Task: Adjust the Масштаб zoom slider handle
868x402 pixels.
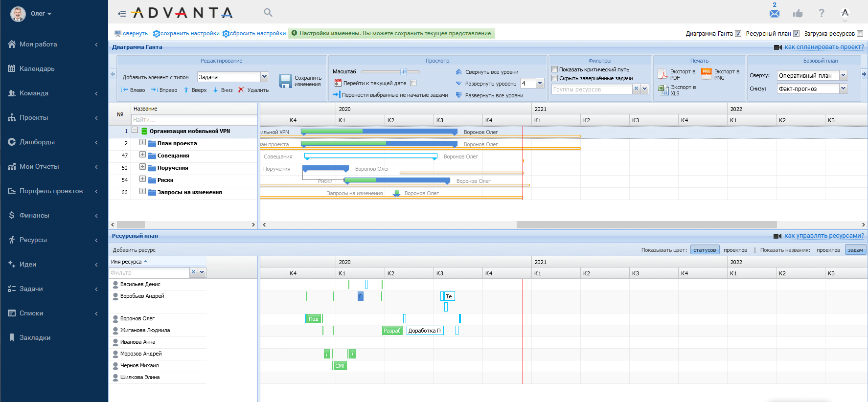Action: [x=404, y=71]
